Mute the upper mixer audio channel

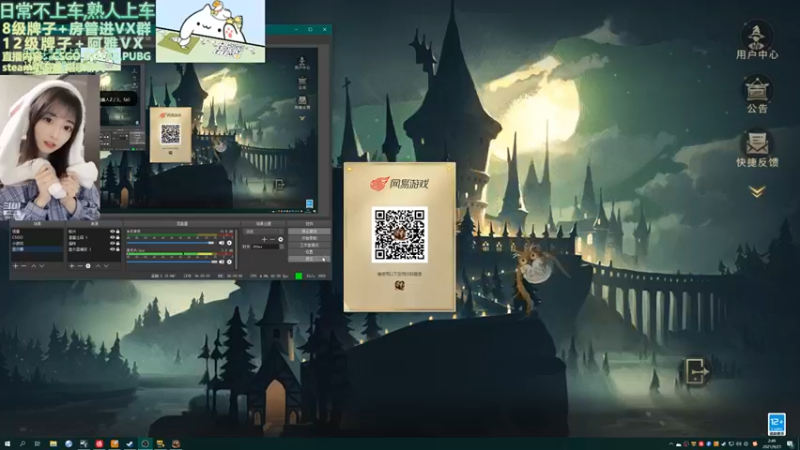[221, 243]
